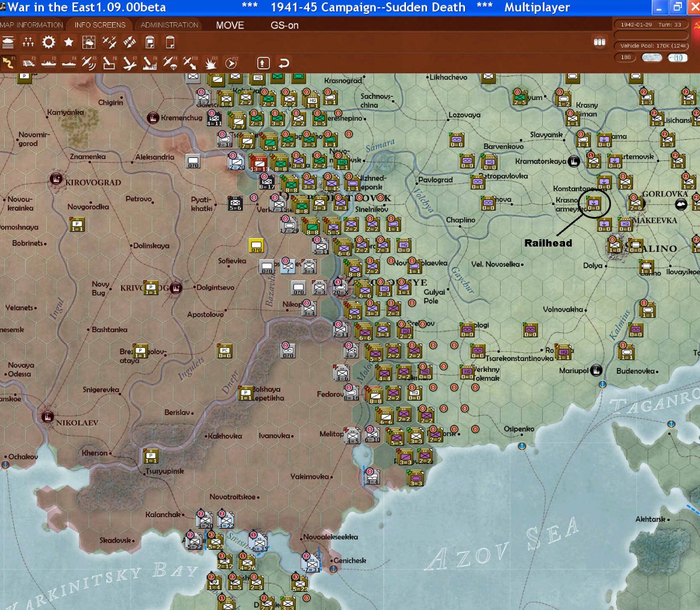Click the Kramatorskaya factory icon
The image size is (700, 610).
[x=573, y=161]
